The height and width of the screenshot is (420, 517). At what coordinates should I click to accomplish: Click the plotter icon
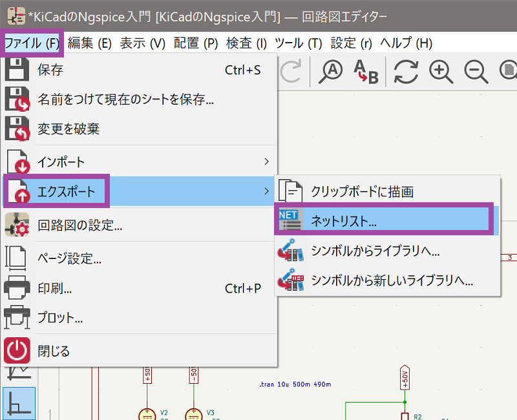click(x=17, y=317)
